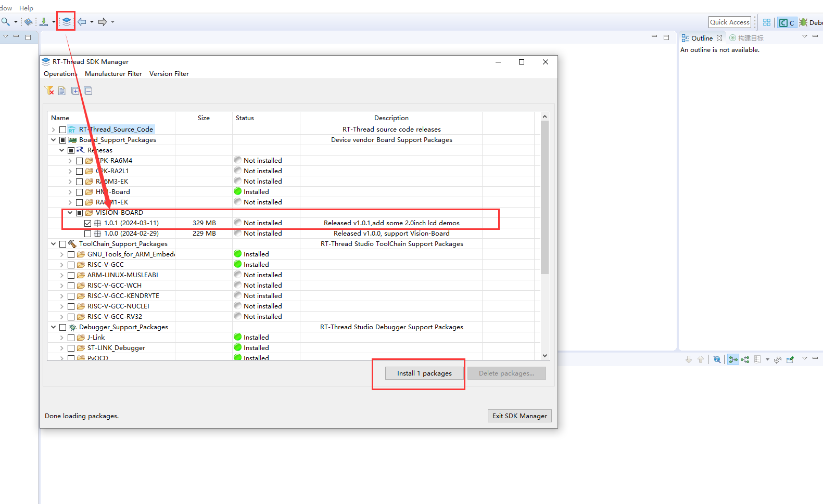
Task: Check the ToolChain_Support_Packages checkbox
Action: (63, 244)
